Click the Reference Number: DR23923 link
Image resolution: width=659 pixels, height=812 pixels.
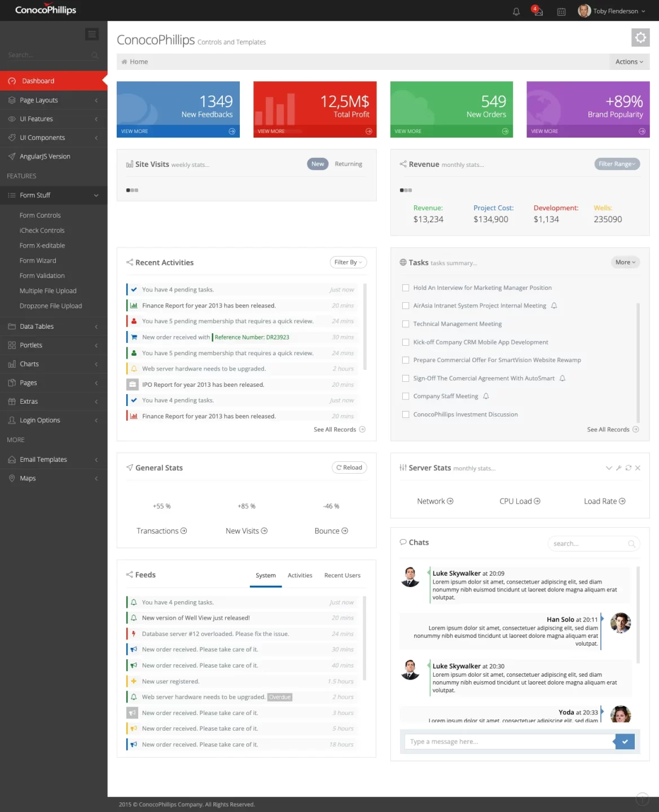tap(252, 337)
